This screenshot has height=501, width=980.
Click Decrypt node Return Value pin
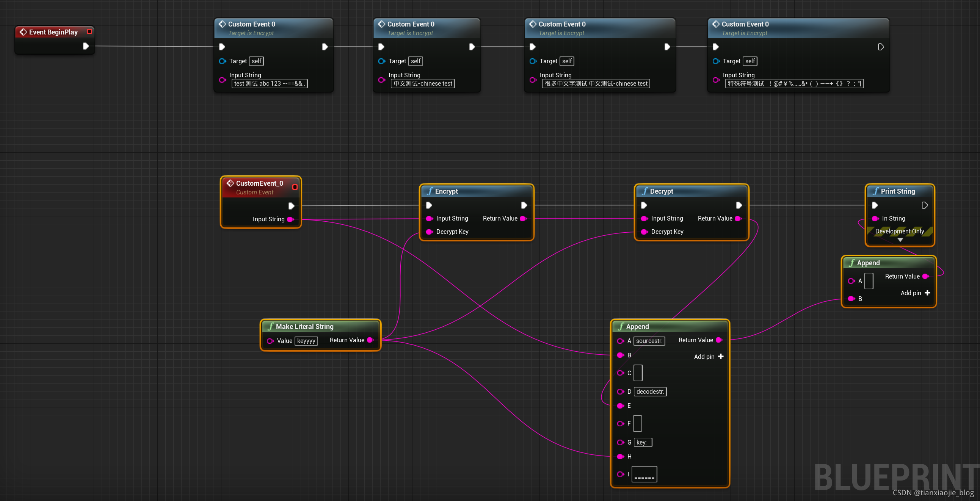coord(738,218)
